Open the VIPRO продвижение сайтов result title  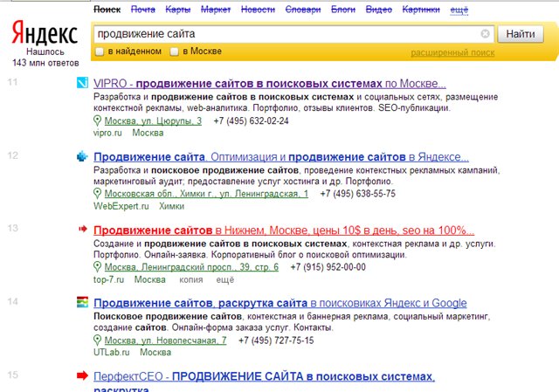pyautogui.click(x=270, y=84)
